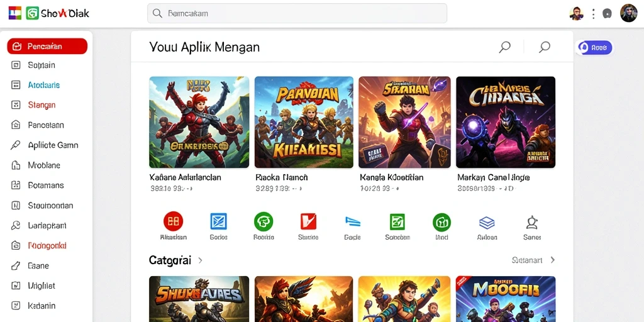Click the purple Roob button
644x322 pixels.
point(594,48)
